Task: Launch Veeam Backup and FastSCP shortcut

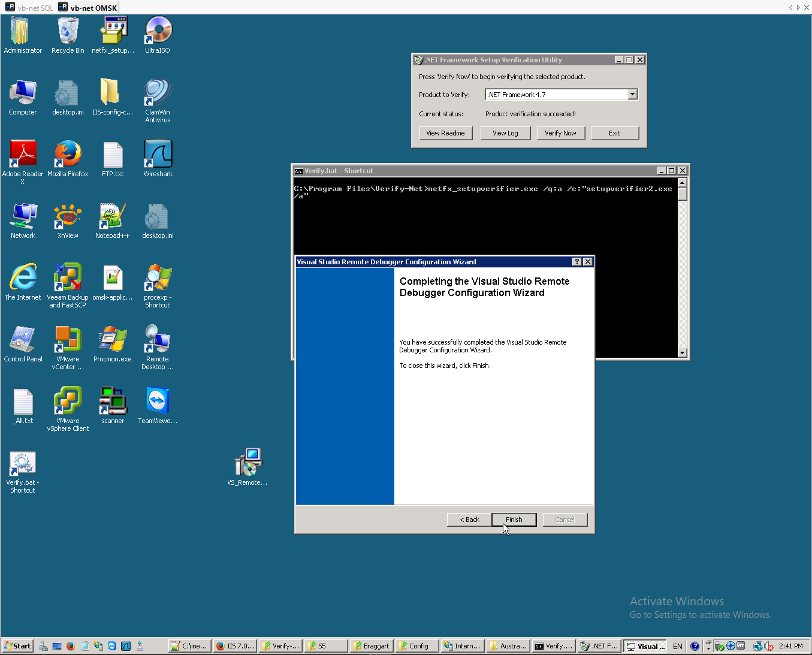Action: pos(68,286)
